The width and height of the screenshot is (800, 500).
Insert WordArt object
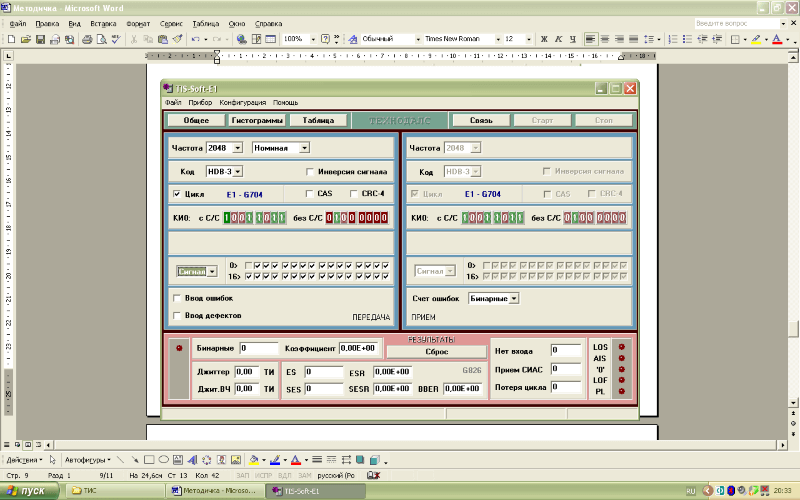coord(192,460)
